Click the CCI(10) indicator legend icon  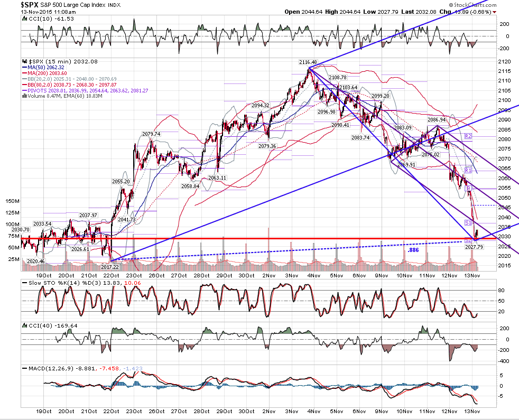24,19
